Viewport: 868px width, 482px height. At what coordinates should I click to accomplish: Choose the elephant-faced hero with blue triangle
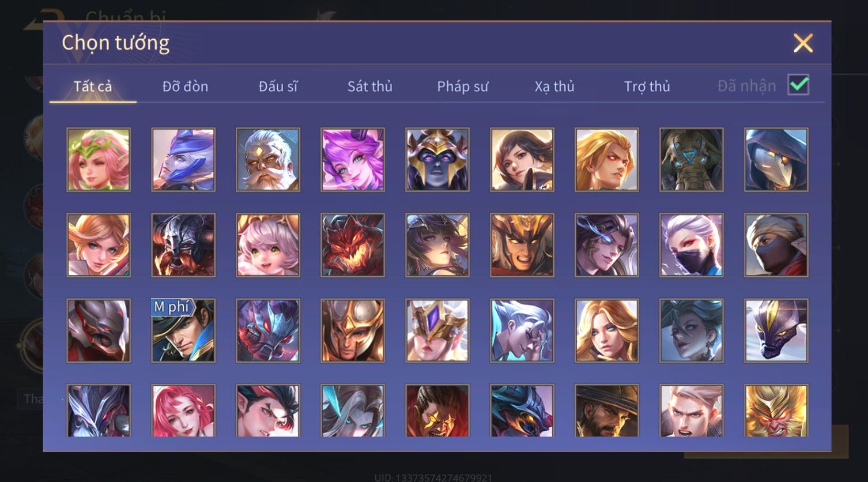point(691,160)
